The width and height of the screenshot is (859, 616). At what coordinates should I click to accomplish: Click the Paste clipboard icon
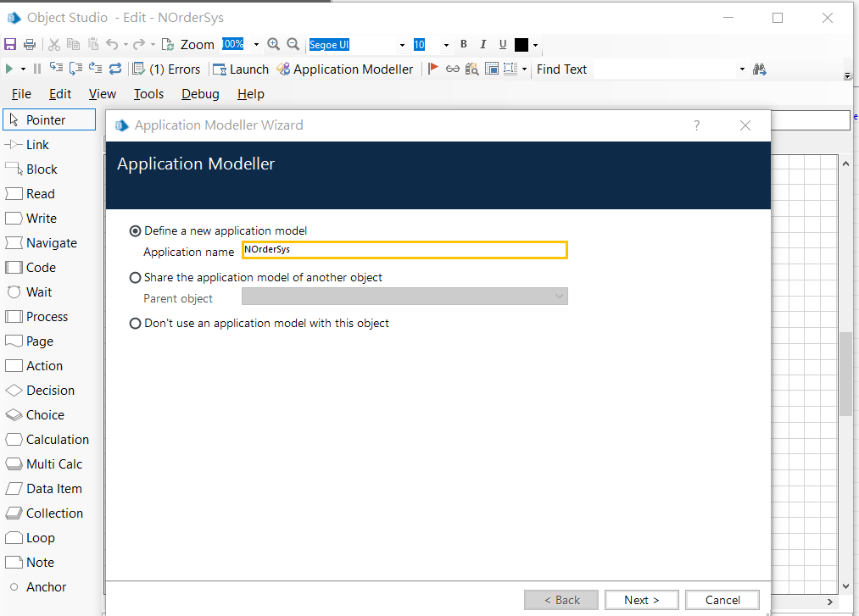93,44
